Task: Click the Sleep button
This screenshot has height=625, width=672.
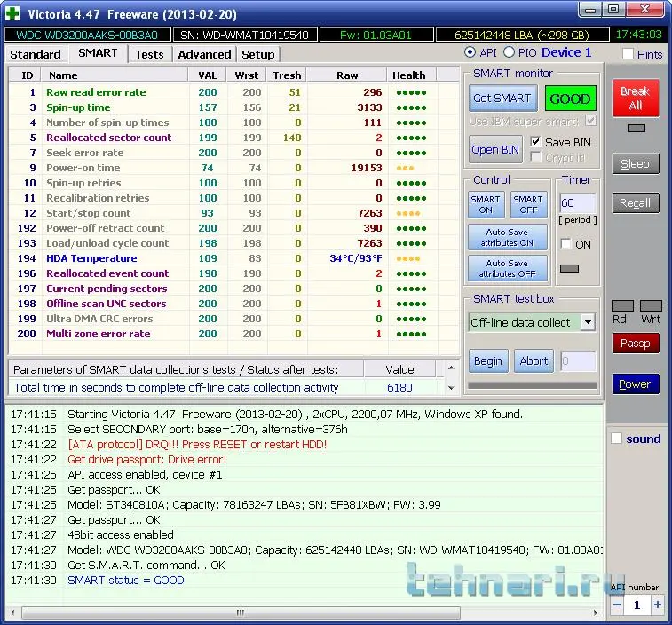Action: (x=636, y=163)
